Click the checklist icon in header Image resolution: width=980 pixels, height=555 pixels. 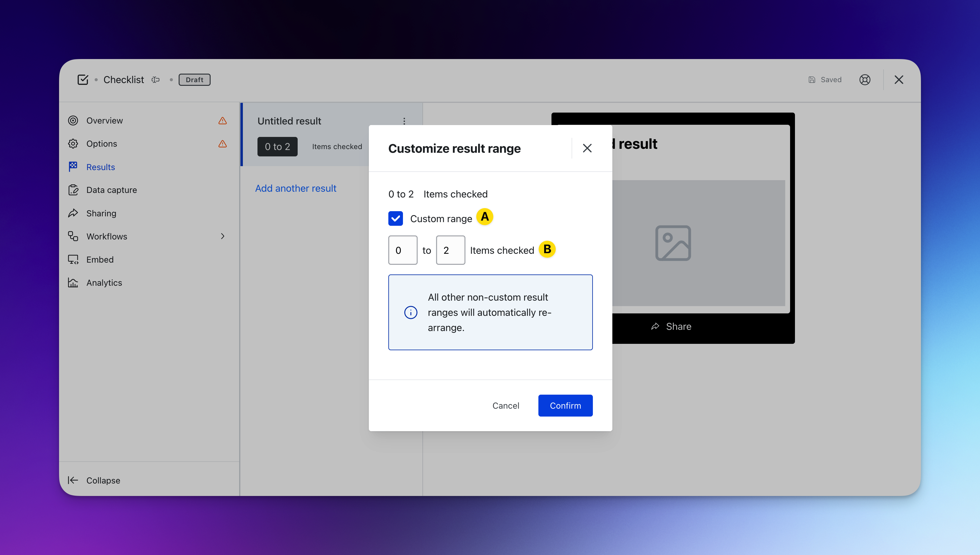(83, 80)
